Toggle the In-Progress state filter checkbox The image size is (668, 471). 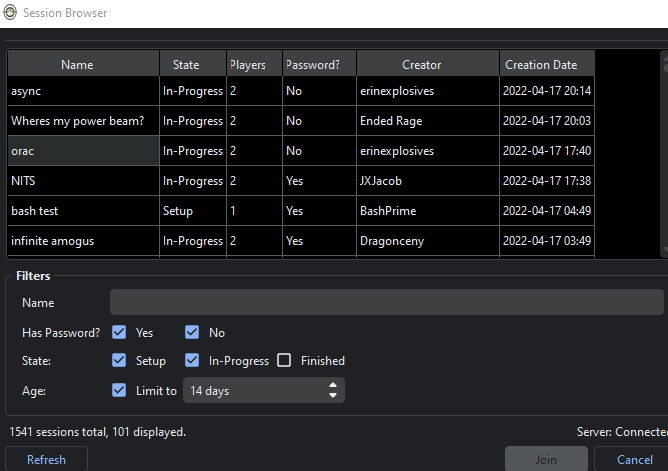pos(192,360)
